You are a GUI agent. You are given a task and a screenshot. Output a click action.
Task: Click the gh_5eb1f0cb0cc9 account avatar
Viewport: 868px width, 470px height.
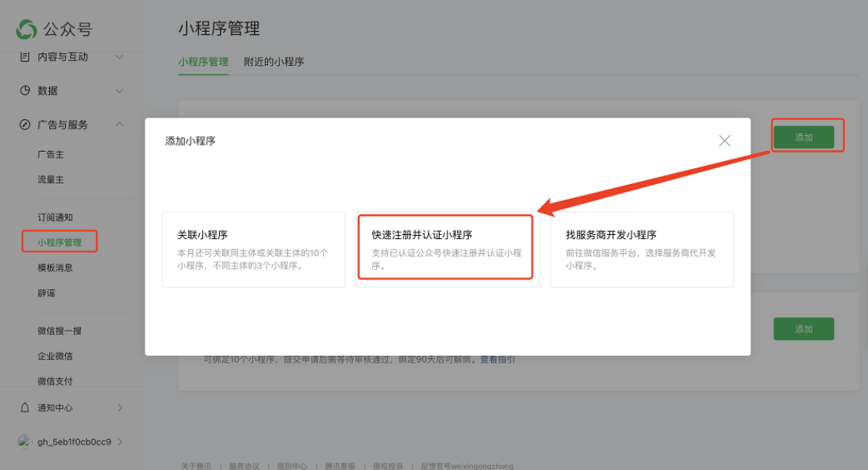[x=25, y=441]
